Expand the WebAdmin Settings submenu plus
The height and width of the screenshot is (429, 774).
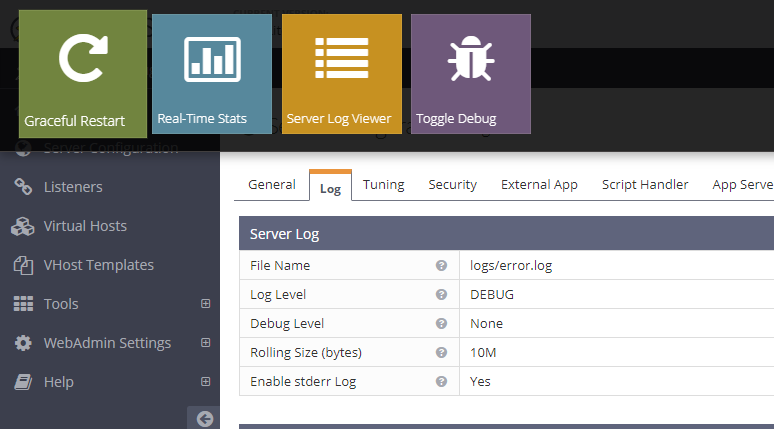pyautogui.click(x=206, y=343)
